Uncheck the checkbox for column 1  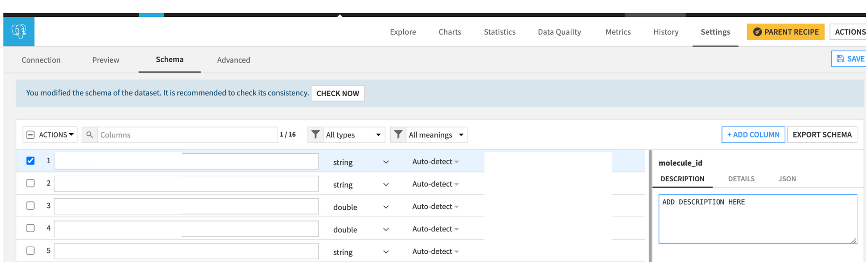tap(30, 161)
